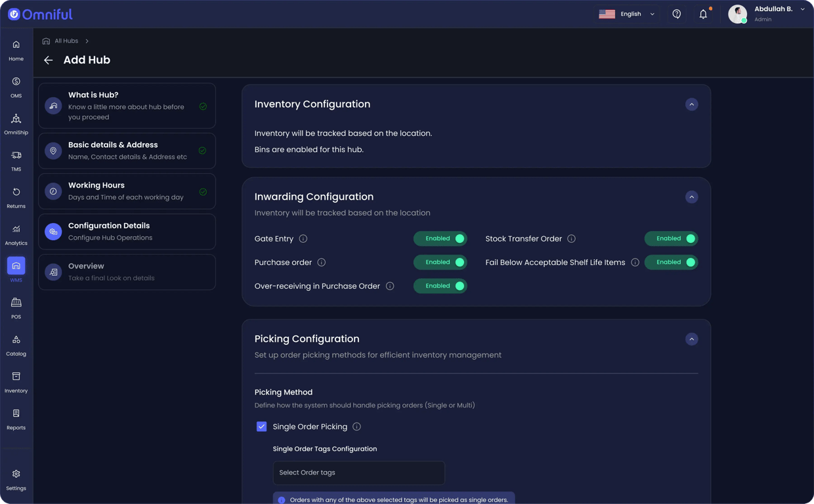Viewport: 814px width, 504px height.
Task: Turn off Stock Transfer Order
Action: coord(671,238)
